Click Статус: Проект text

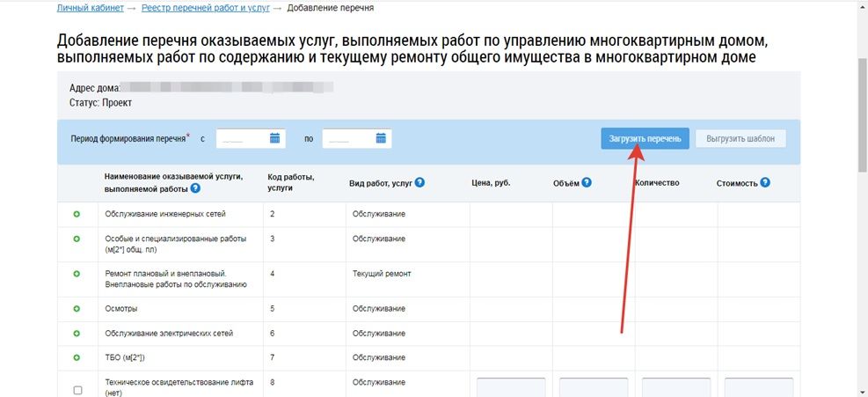101,103
